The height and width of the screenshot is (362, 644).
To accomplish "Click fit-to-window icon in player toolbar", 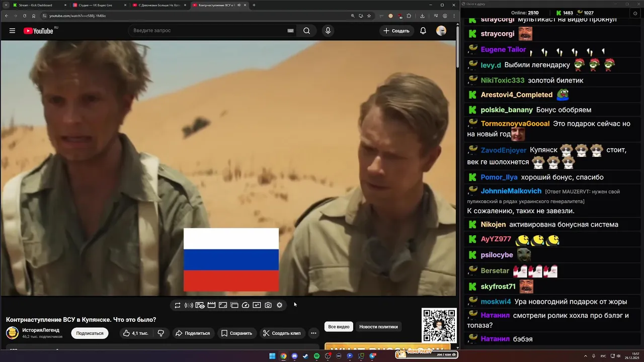I will (223, 305).
